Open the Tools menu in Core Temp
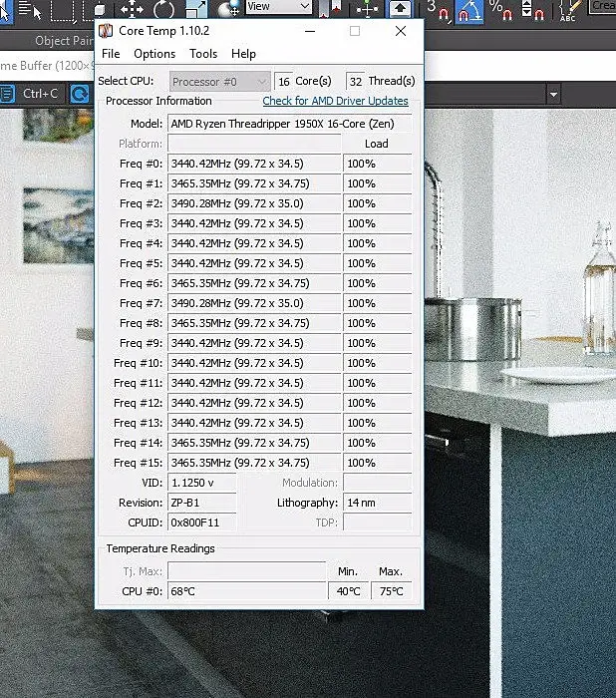 (x=203, y=54)
